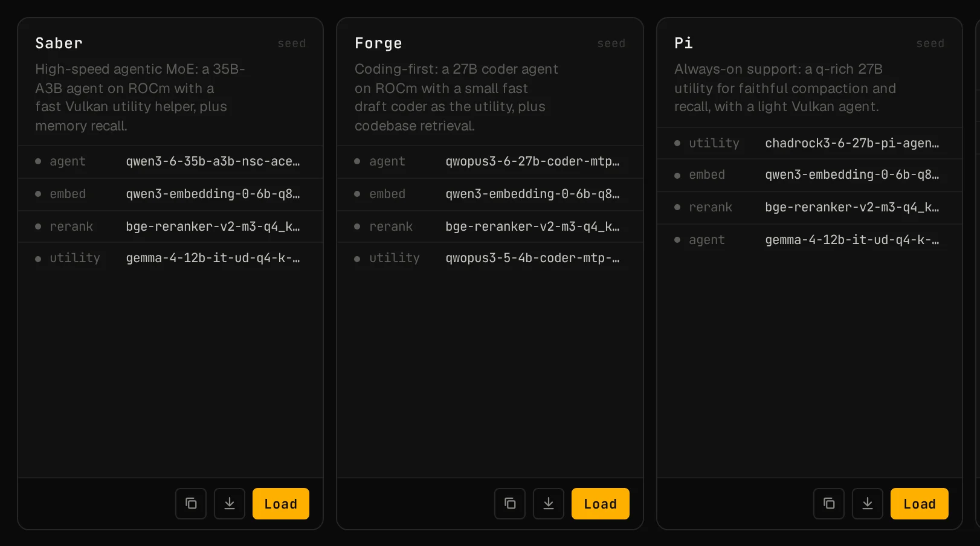This screenshot has width=980, height=546.
Task: Download the Pi preset
Action: [868, 504]
